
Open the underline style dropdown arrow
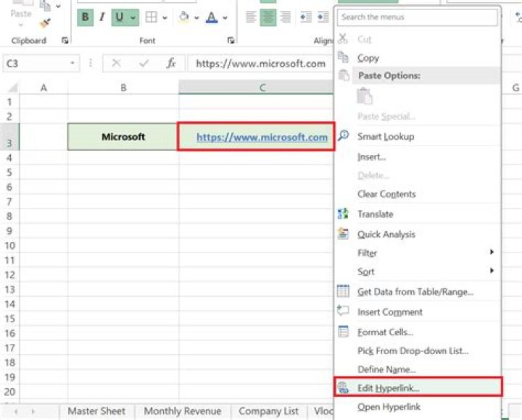click(133, 17)
